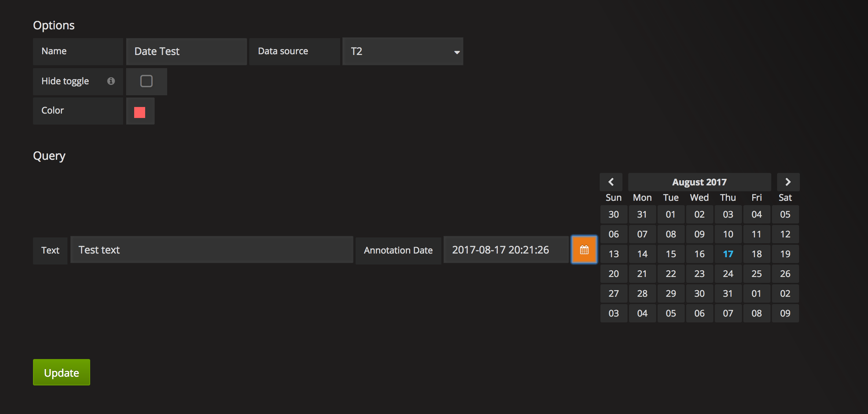
Task: Click the data source dropdown caret
Action: click(x=456, y=52)
